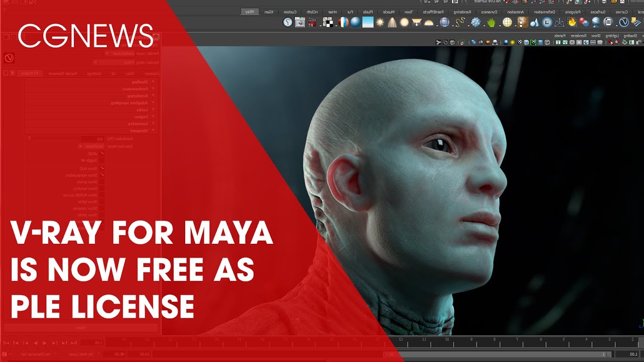Viewport: 644px width, 362px height.
Task: Open the Selection Mode Wireframe dropdown
Action: click(91, 146)
